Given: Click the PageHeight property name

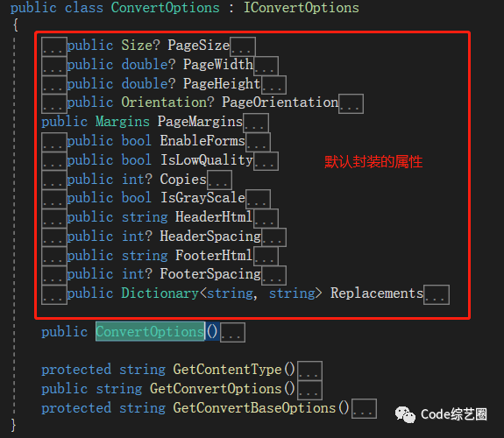Looking at the screenshot, I should (x=222, y=83).
